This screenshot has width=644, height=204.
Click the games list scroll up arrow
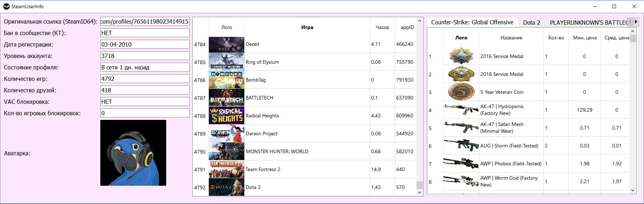tap(420, 21)
